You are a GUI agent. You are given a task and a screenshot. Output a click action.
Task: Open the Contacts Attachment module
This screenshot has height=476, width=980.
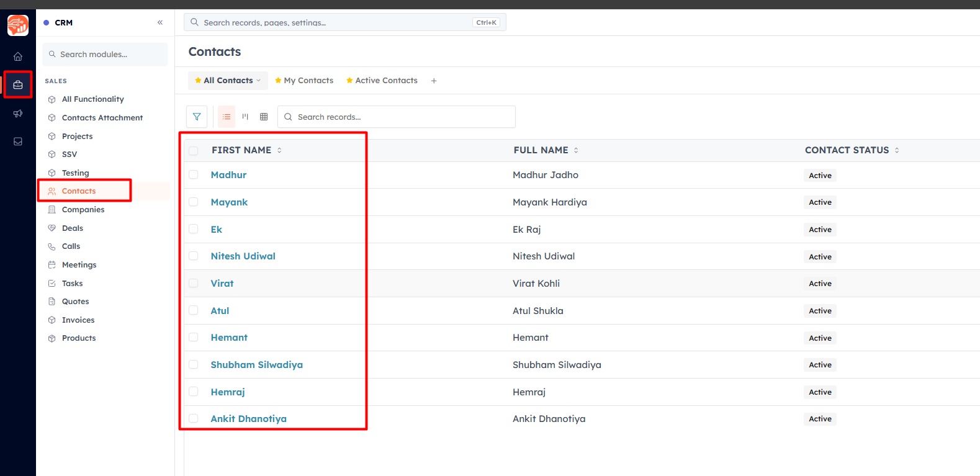click(x=103, y=118)
